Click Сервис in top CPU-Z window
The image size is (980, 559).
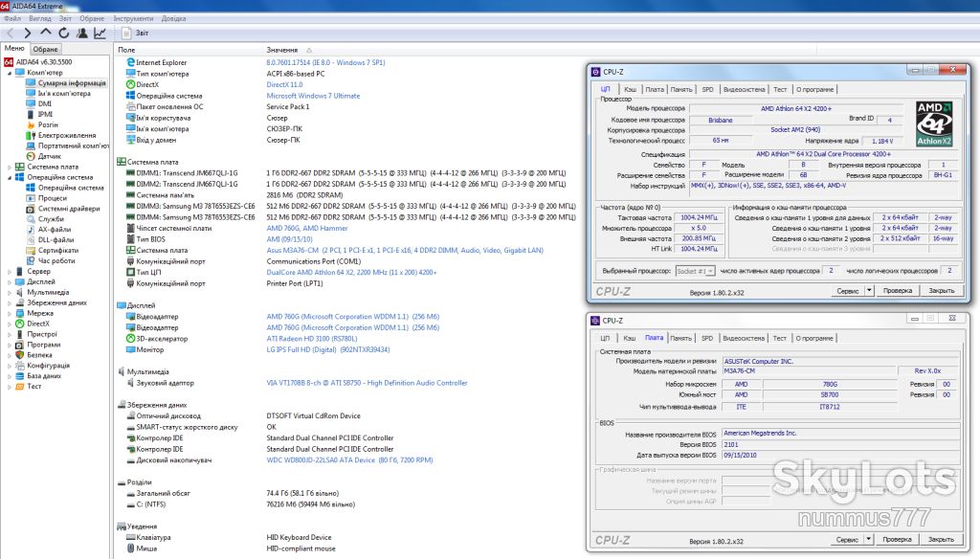point(848,291)
